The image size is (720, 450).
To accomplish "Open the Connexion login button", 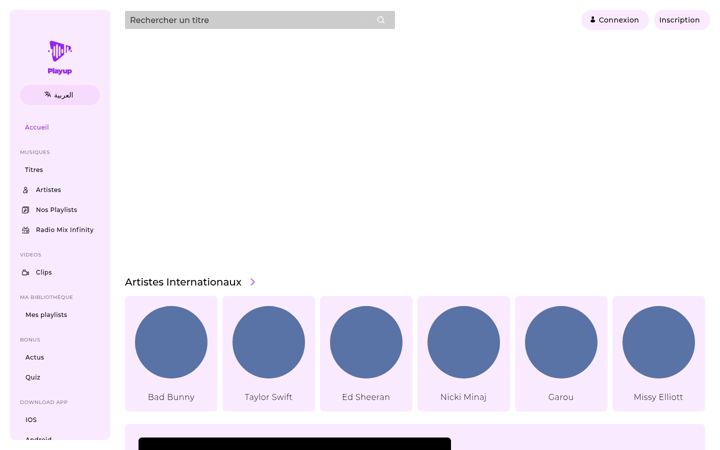I will [615, 20].
